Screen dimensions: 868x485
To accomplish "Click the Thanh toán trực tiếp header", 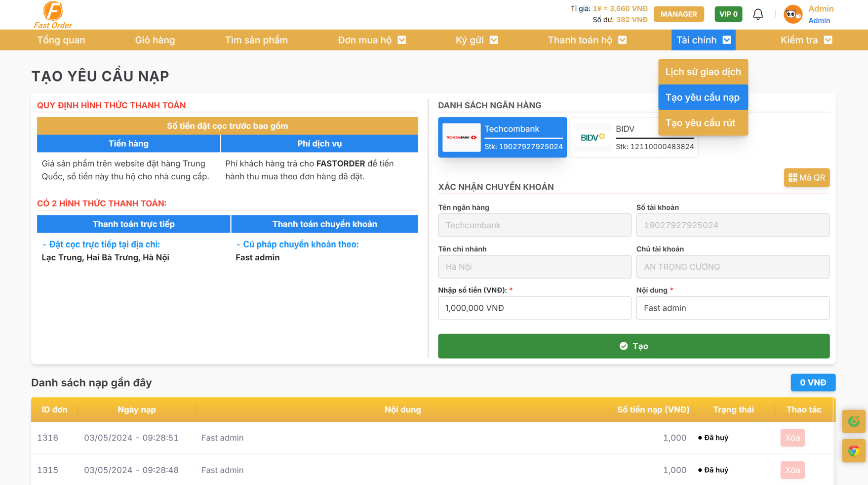I will [x=133, y=224].
